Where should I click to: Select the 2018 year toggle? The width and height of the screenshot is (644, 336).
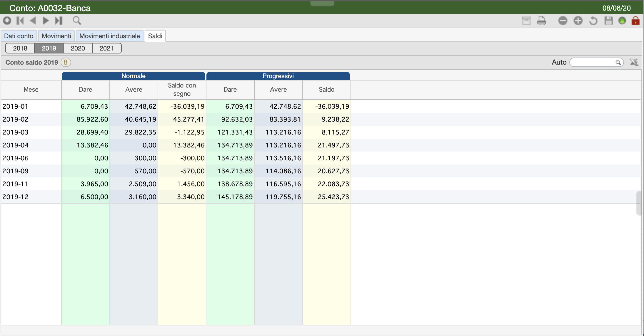tap(20, 48)
